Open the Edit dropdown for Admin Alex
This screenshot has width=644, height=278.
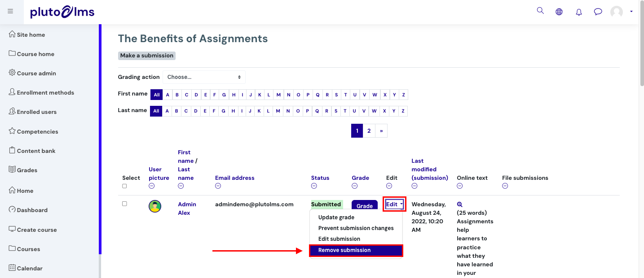395,204
